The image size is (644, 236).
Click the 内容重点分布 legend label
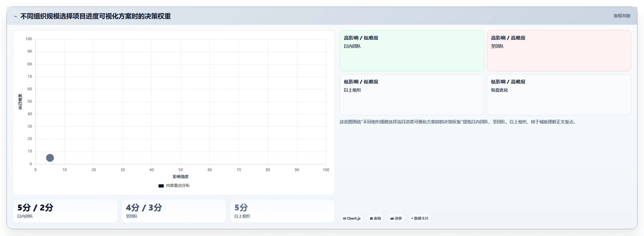coord(178,186)
